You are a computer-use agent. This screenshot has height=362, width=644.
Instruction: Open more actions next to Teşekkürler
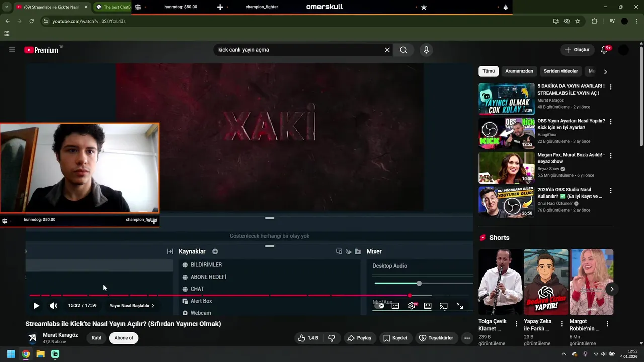click(x=467, y=338)
